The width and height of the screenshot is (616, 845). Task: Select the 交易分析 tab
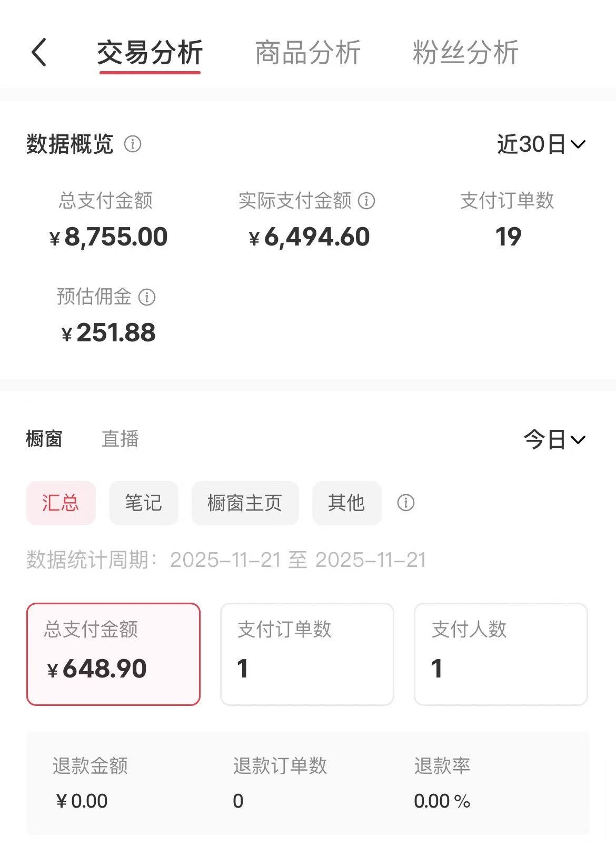pyautogui.click(x=150, y=53)
